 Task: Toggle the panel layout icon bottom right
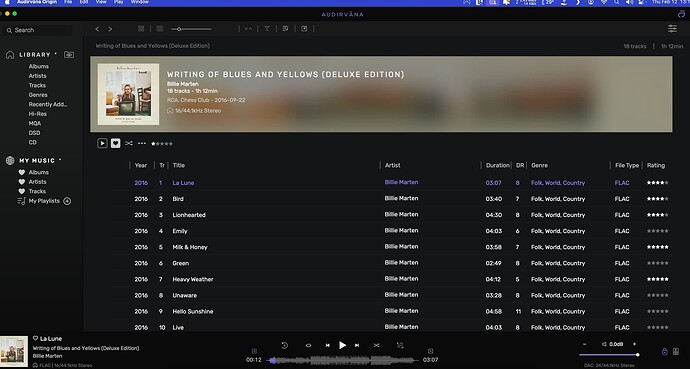tap(676, 351)
